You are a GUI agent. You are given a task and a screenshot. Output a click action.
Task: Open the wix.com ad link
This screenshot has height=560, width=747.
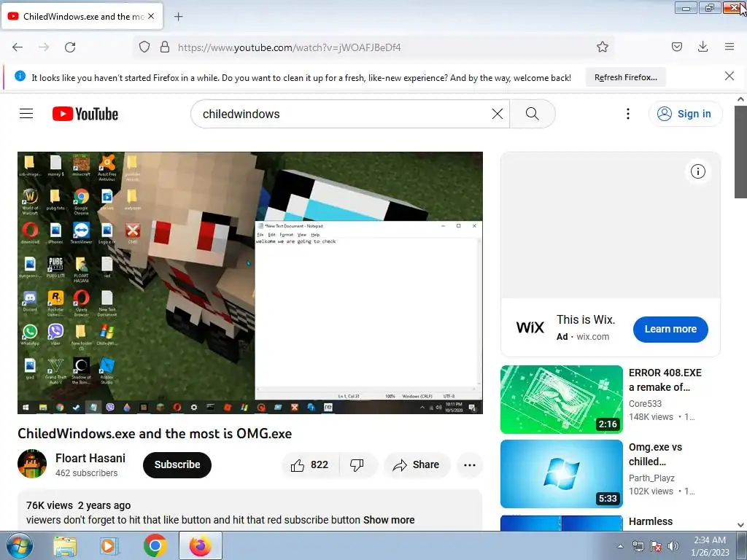(592, 337)
